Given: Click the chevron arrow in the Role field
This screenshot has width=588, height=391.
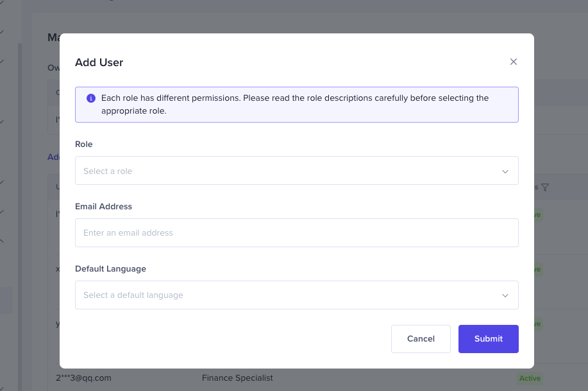Looking at the screenshot, I should coord(505,171).
